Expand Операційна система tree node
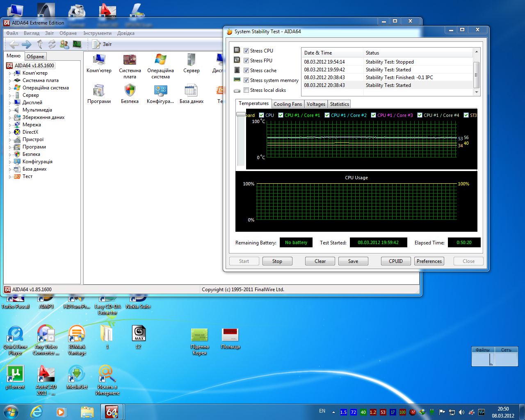Viewport: 525px width, 420px height. pos(10,88)
